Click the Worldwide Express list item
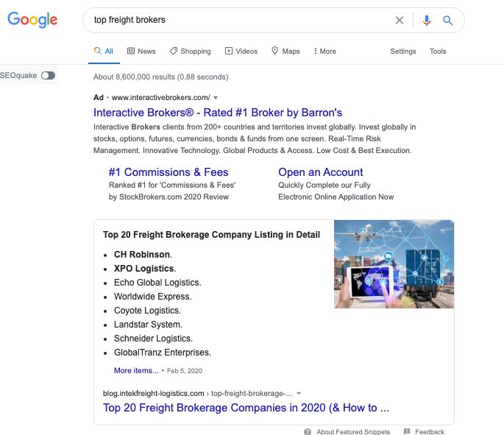The width and height of the screenshot is (504, 435). (x=153, y=297)
